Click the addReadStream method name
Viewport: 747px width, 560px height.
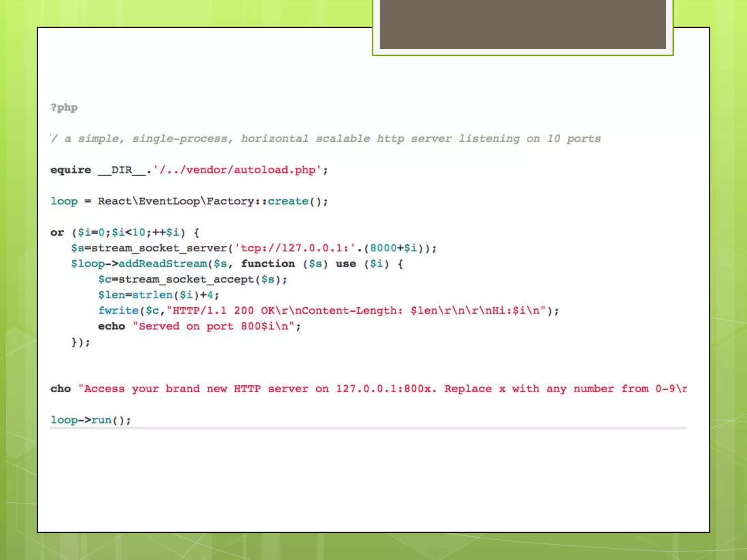pos(163,264)
